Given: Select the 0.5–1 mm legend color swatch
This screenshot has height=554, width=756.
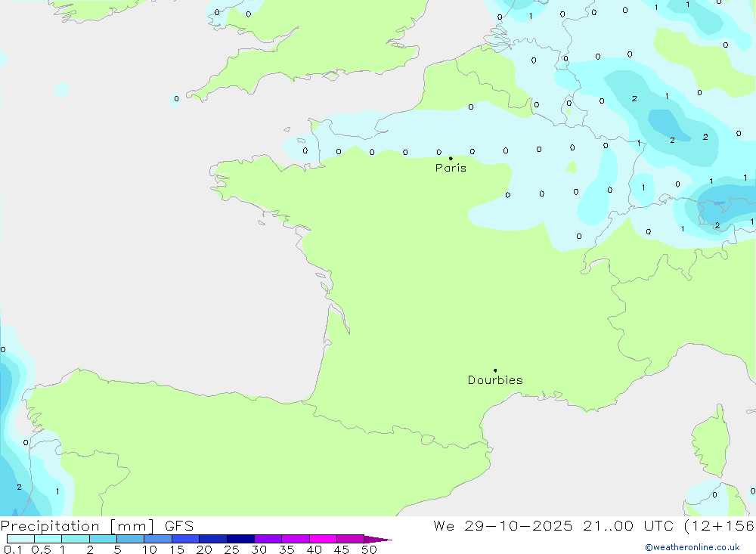Looking at the screenshot, I should pyautogui.click(x=48, y=539).
